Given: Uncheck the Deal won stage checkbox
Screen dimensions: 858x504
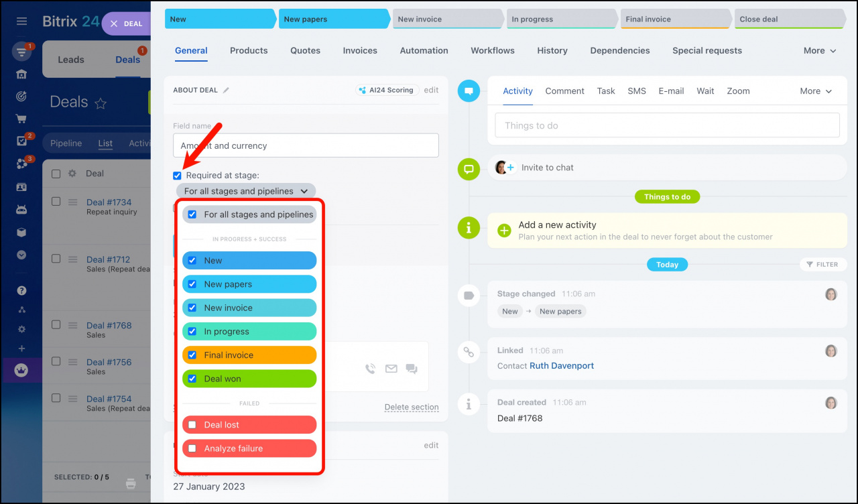Looking at the screenshot, I should [192, 379].
